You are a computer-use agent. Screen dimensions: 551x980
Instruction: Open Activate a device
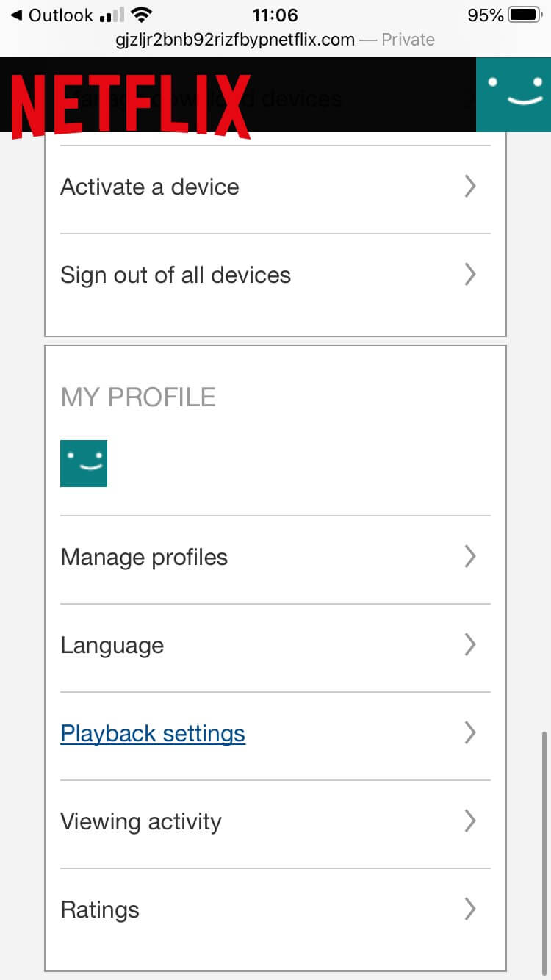tap(275, 187)
